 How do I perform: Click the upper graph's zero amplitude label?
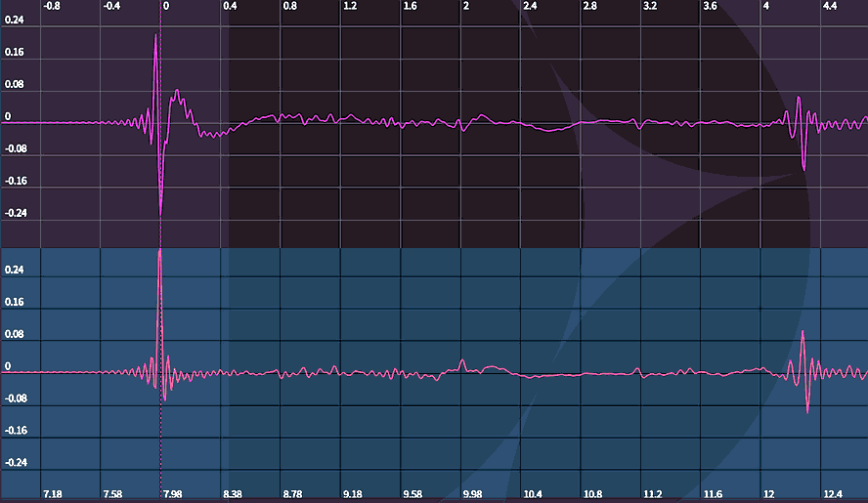coord(8,116)
